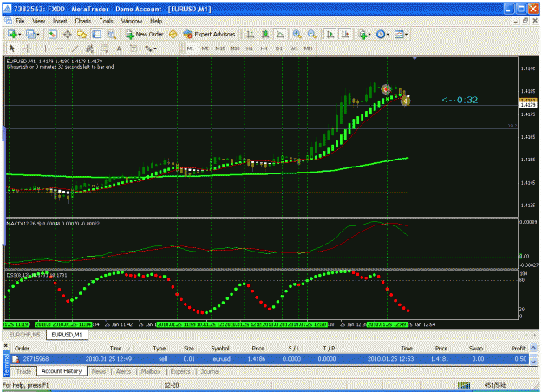542x392 pixels.
Task: Toggle the Chart Shift button
Action: point(345,34)
